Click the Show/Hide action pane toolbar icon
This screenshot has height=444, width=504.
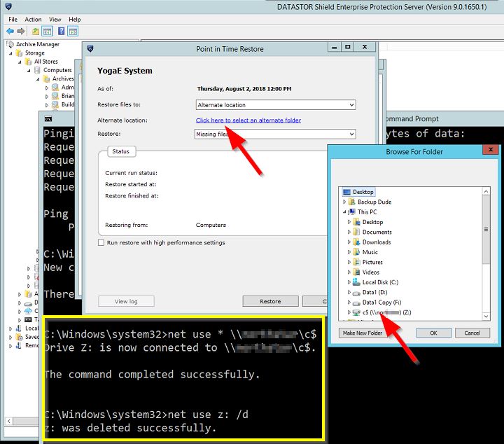coord(73,32)
